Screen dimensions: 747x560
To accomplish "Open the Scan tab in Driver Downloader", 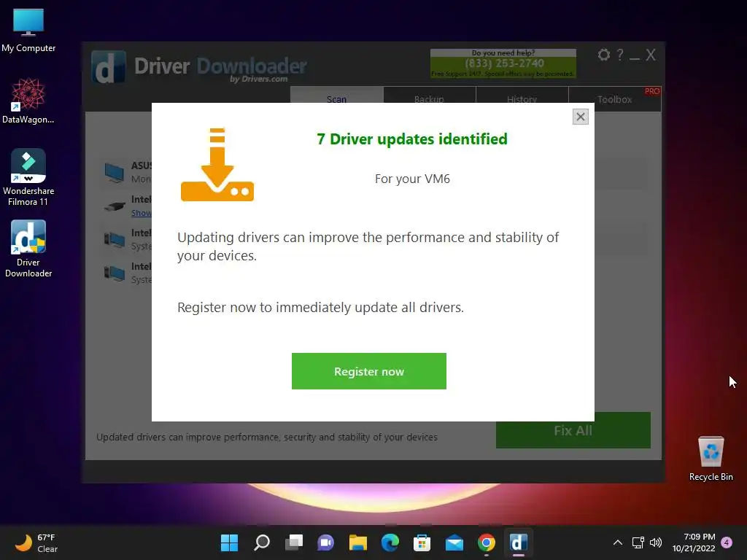I will pyautogui.click(x=336, y=98).
